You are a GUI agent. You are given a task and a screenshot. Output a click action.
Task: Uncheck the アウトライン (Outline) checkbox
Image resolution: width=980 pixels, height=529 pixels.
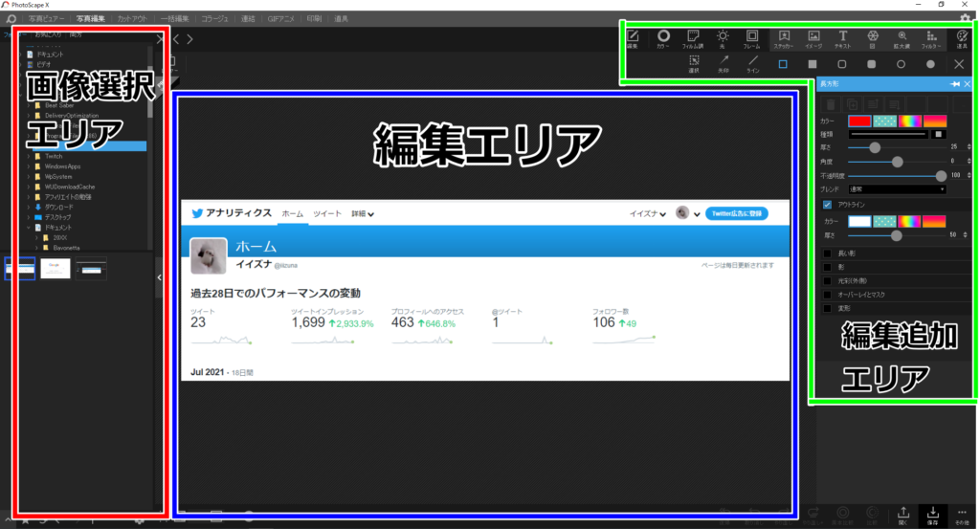(x=827, y=204)
